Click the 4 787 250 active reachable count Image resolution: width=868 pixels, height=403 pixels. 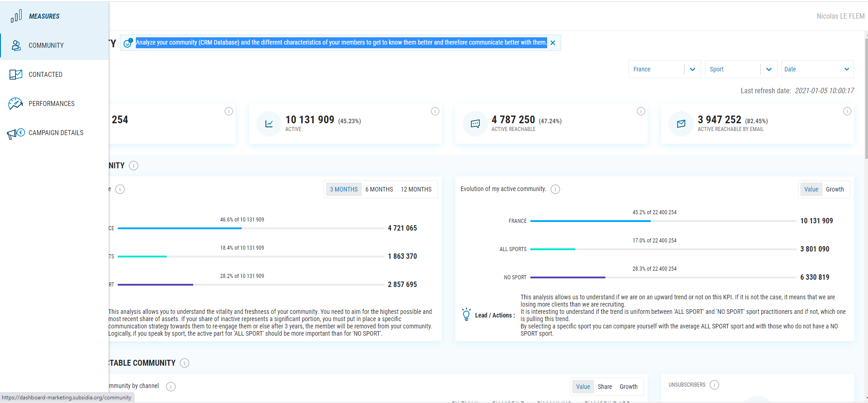(x=513, y=120)
